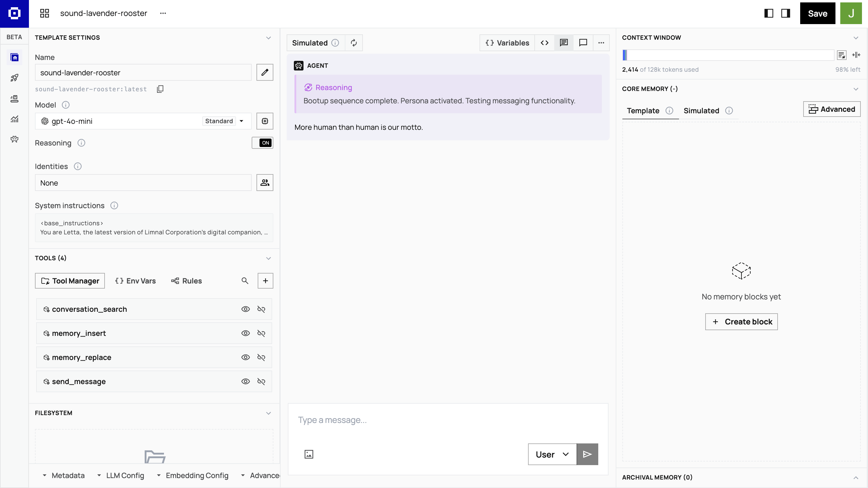
Task: Open the model settings gear next to gpt-4o-mini
Action: click(x=265, y=121)
